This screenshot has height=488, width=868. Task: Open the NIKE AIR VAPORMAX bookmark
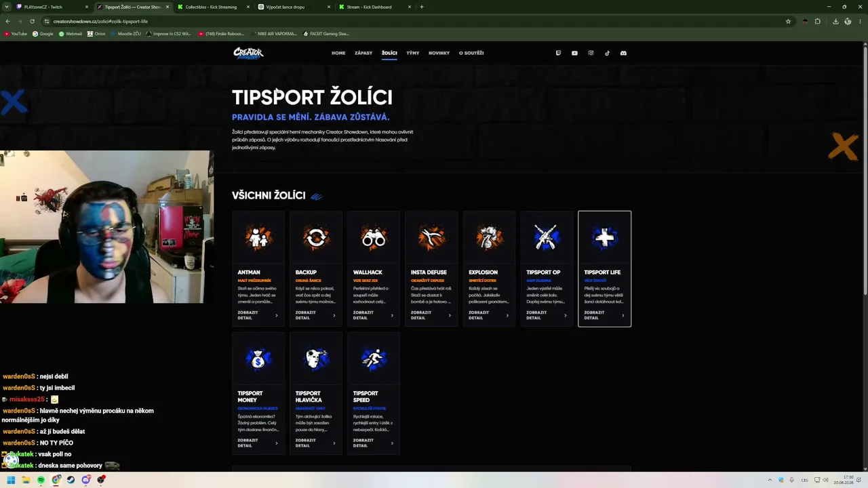point(274,33)
